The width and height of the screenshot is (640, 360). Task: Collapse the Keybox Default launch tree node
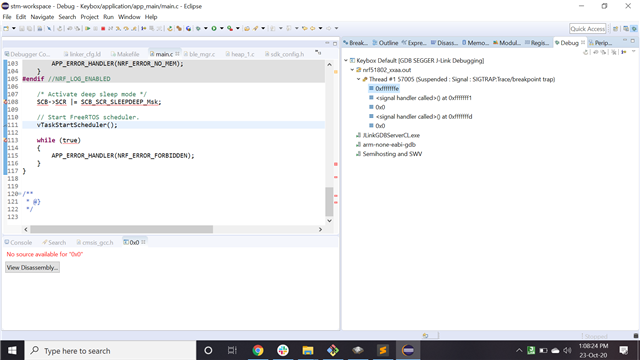346,60
